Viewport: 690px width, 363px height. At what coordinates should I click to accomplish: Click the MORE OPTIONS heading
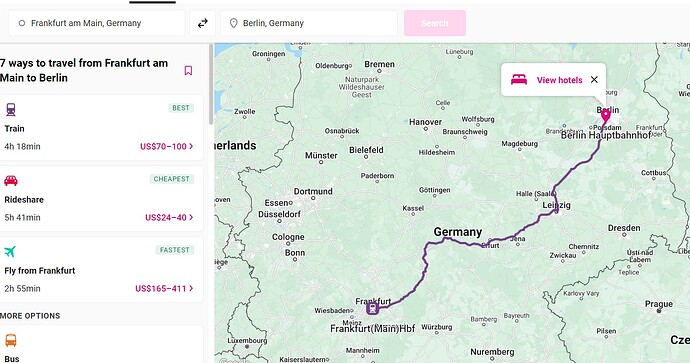pyautogui.click(x=30, y=316)
